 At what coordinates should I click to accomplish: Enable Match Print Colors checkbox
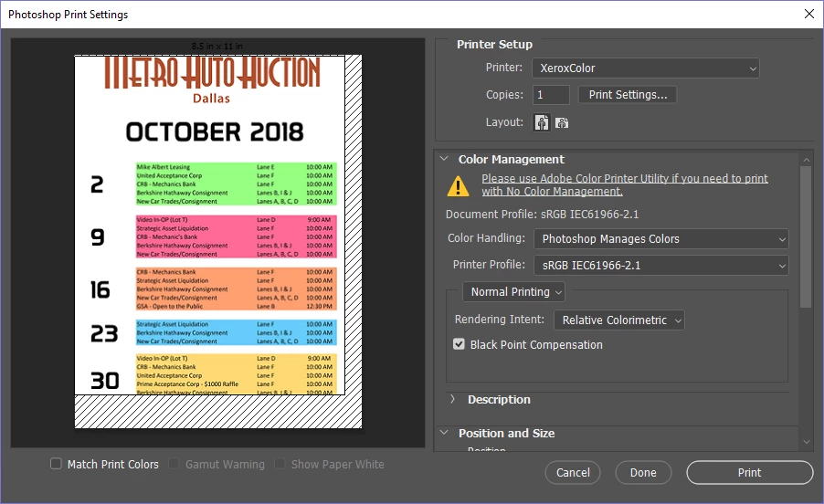tap(56, 464)
